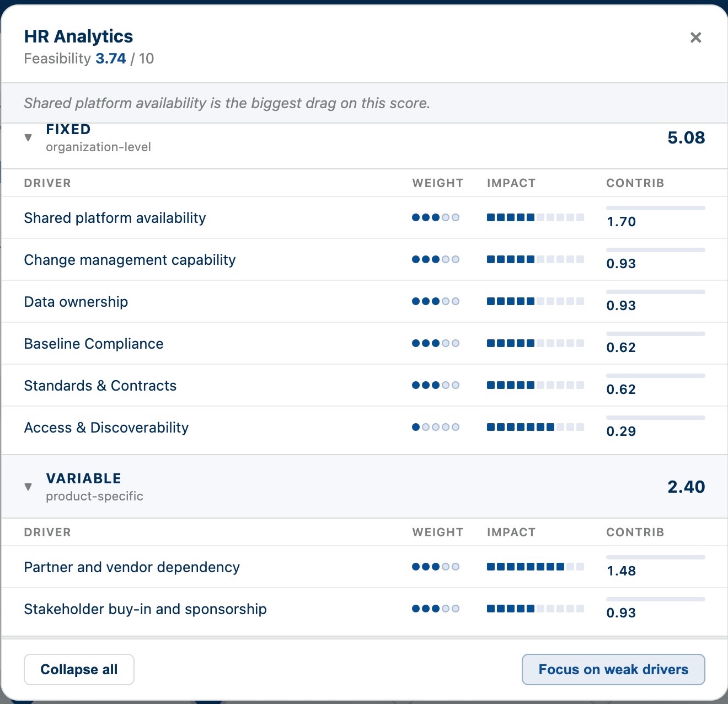The image size is (728, 704).
Task: Collapse the VARIABLE product-specific section
Action: pyautogui.click(x=28, y=487)
